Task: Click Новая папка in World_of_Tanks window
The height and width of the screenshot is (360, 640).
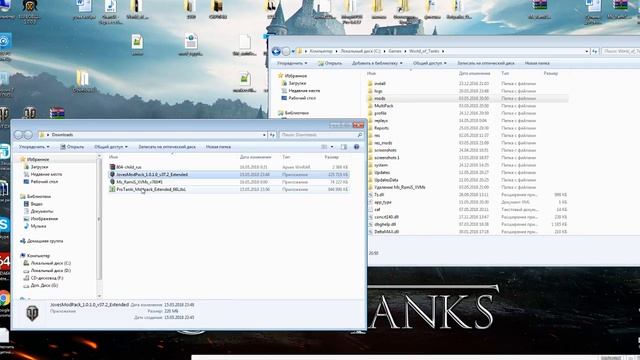Action: coord(537,63)
